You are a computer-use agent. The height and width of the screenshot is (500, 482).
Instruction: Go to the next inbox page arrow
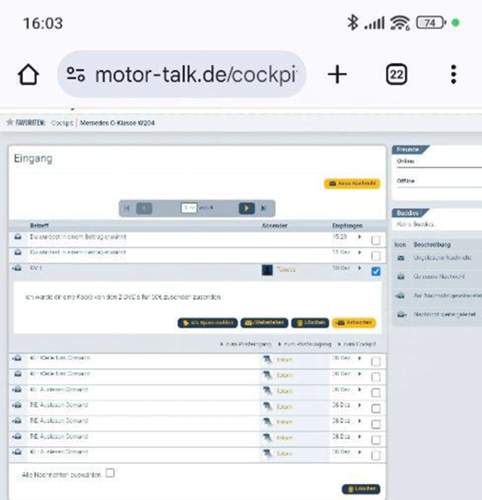pos(247,208)
